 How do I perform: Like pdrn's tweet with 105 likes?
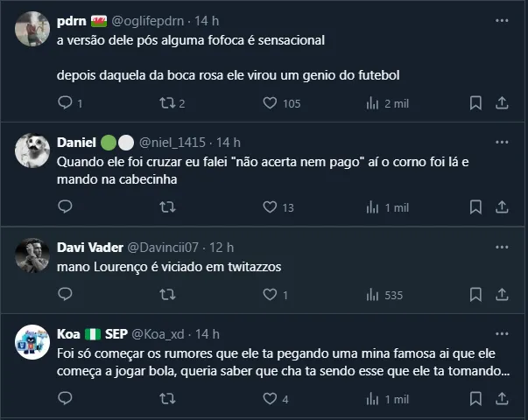(271, 103)
